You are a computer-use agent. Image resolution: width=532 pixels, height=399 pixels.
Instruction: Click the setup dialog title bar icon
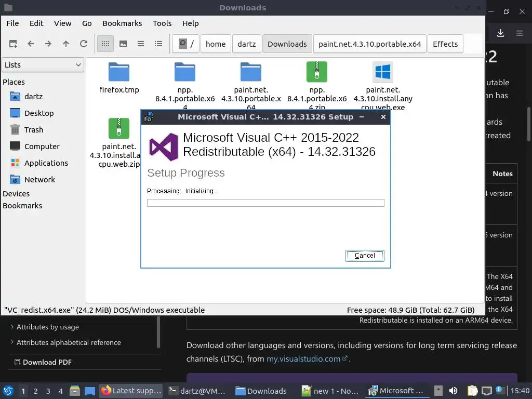[x=149, y=117]
